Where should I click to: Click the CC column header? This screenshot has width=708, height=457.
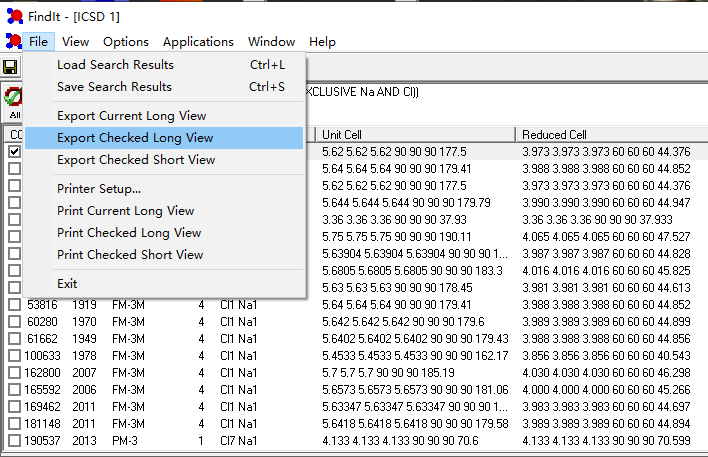[14, 135]
